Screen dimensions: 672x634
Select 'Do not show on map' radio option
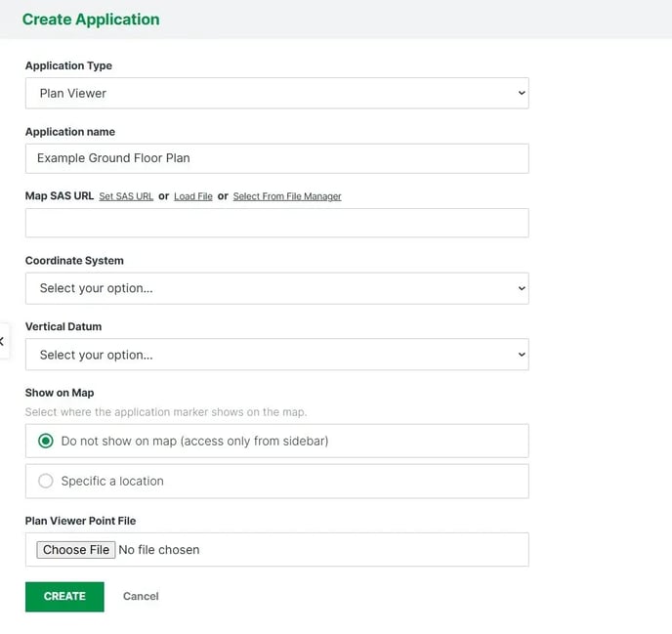pyautogui.click(x=46, y=441)
